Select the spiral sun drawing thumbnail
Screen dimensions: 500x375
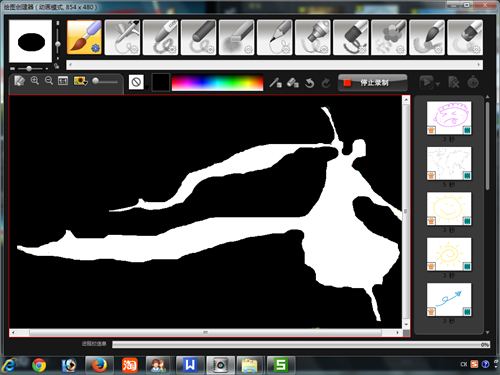449,254
